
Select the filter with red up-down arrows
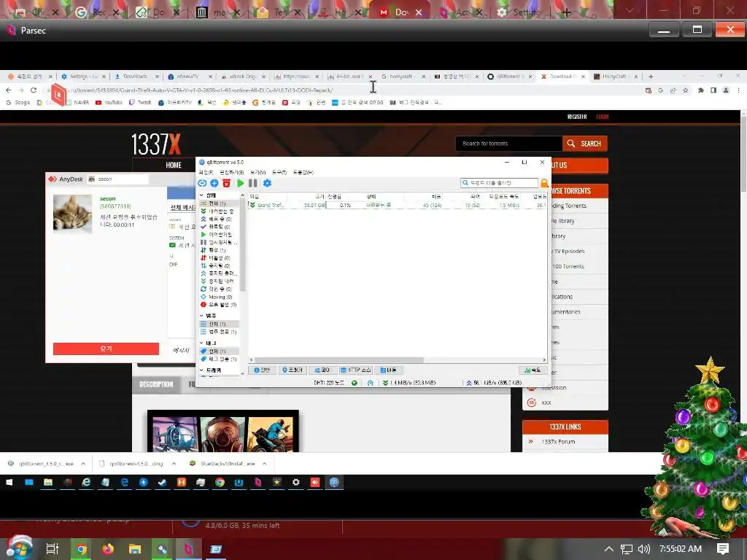coord(218,257)
